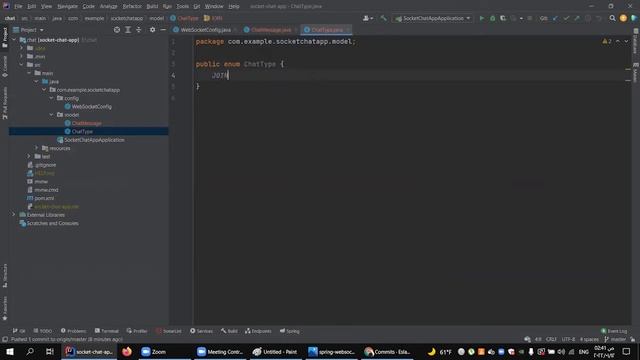Viewport: 640px width, 360px height.
Task: Open the Git tool window button
Action: (x=19, y=331)
